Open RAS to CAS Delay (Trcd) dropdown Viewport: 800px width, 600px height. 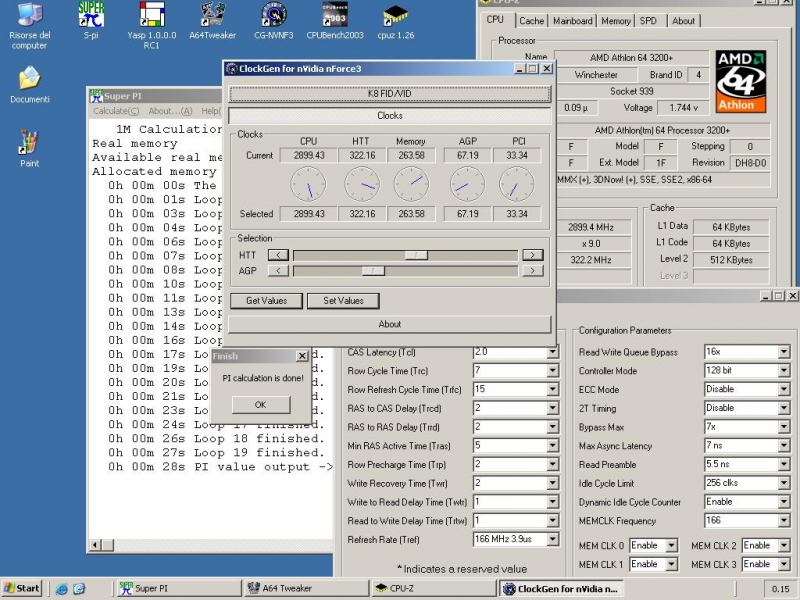pos(553,408)
